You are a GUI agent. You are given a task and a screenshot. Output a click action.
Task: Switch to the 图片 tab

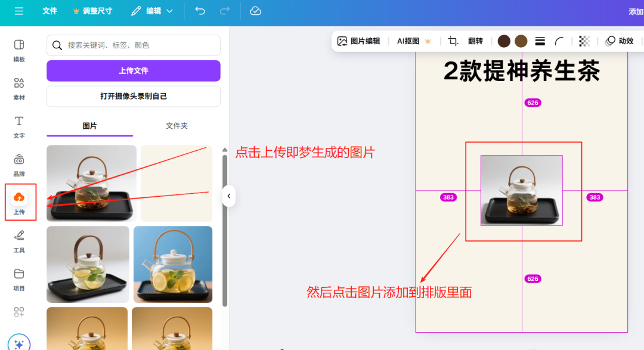click(89, 126)
